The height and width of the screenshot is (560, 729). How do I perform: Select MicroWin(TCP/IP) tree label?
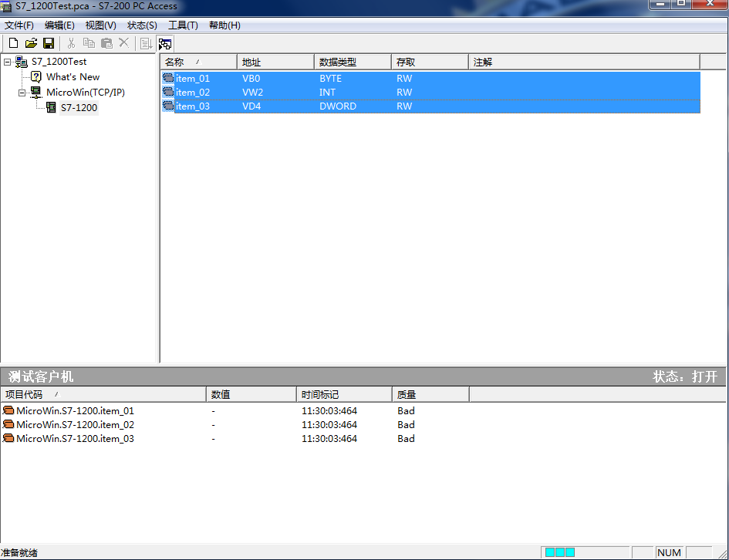point(86,92)
